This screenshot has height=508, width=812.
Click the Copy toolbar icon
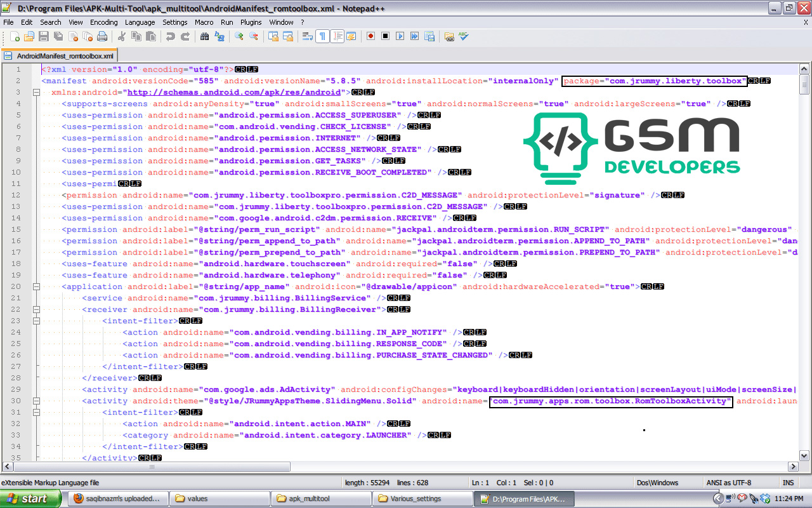136,37
